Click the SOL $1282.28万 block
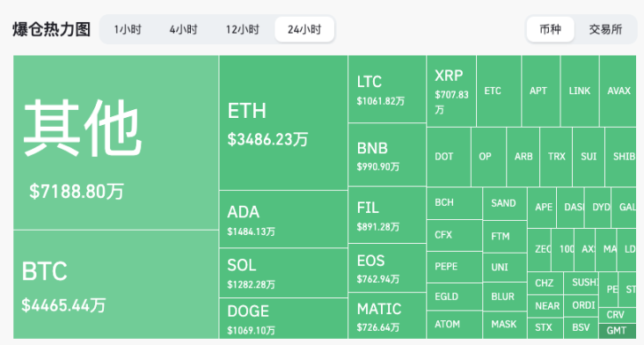This screenshot has width=644, height=345. click(283, 273)
